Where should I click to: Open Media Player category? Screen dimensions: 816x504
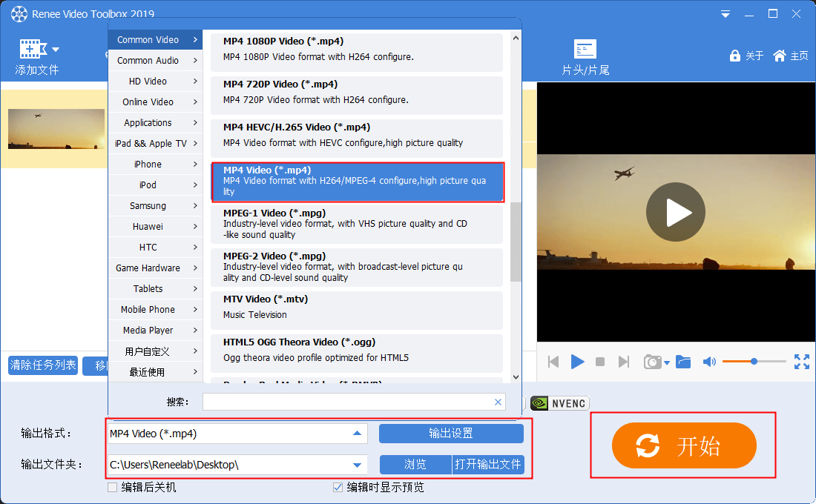click(x=156, y=331)
